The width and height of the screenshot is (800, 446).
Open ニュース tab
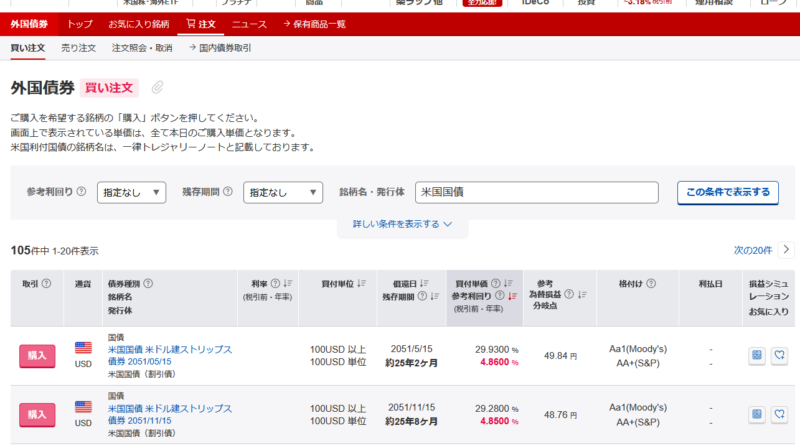pos(249,24)
